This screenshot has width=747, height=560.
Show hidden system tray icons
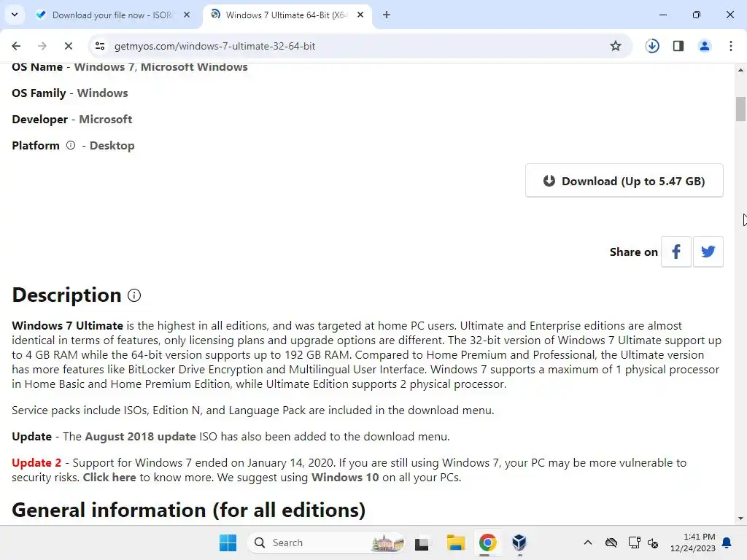tap(588, 542)
